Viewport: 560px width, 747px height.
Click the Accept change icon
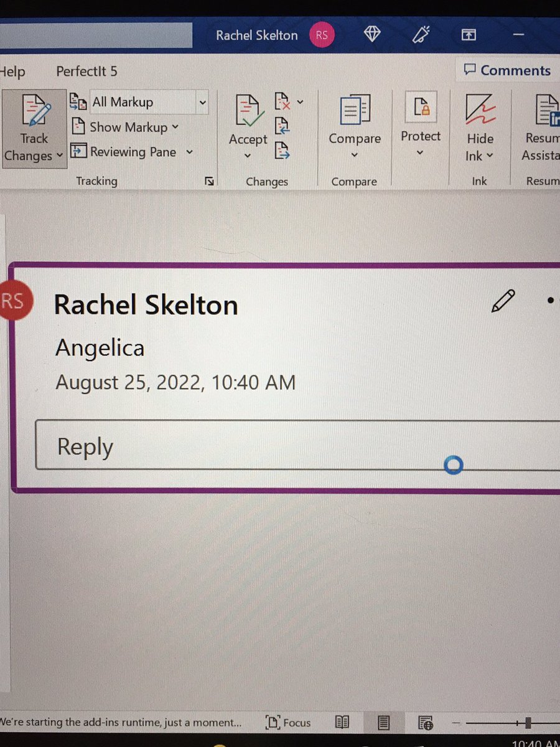[249, 111]
